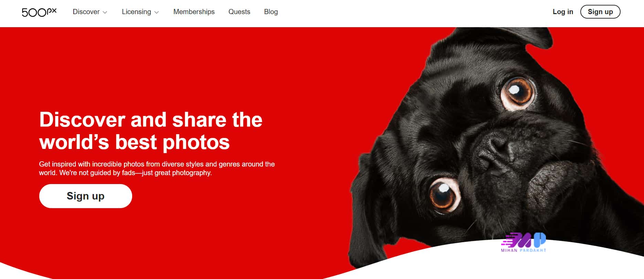
Task: Click the pug's lower eye
Action: coord(443,195)
